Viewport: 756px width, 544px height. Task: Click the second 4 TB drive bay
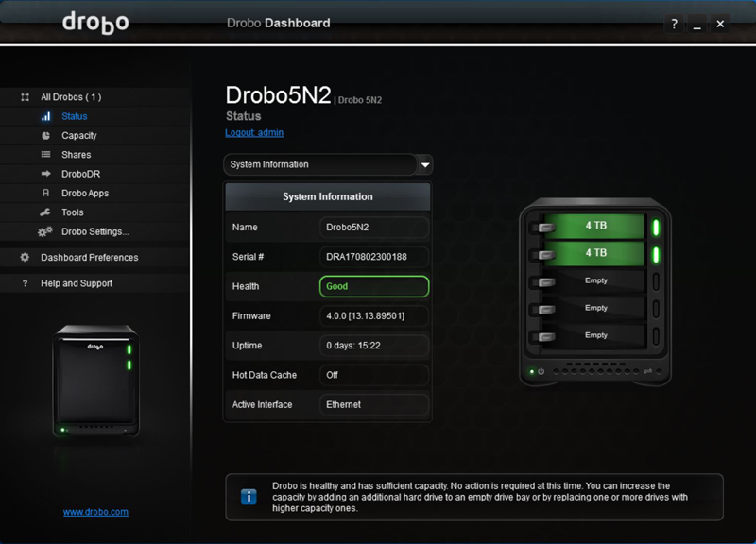point(596,253)
